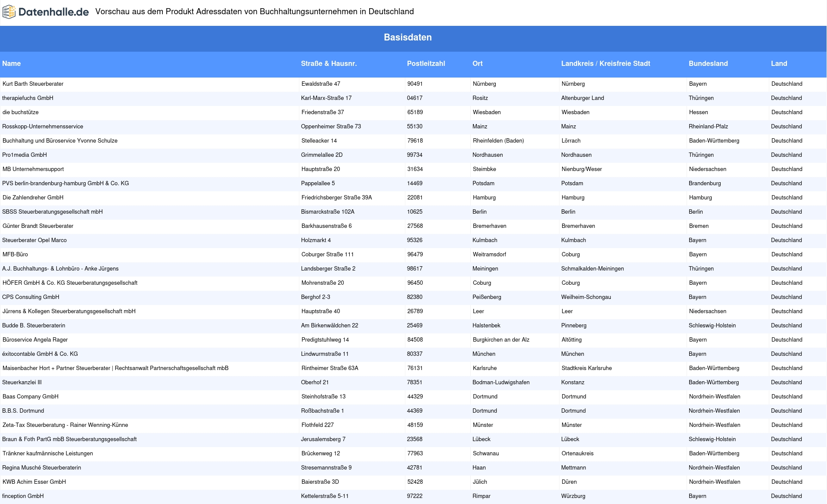Select the Pro1media GmbH row name

(25, 155)
